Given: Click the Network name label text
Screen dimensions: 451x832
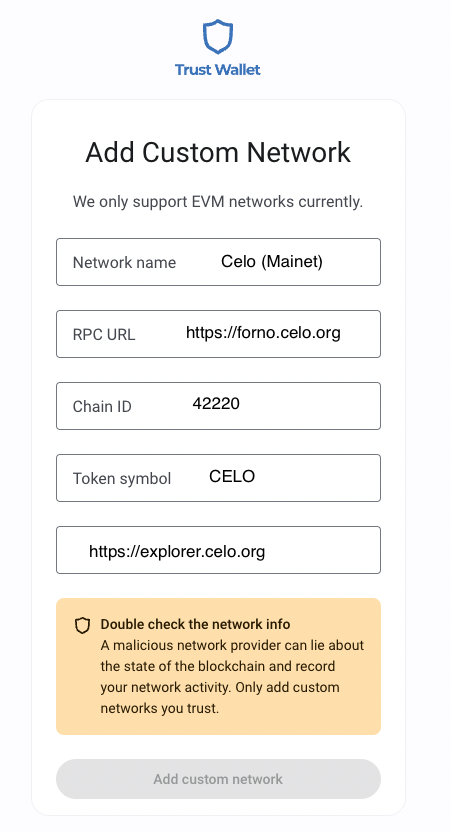Looking at the screenshot, I should point(124,263).
